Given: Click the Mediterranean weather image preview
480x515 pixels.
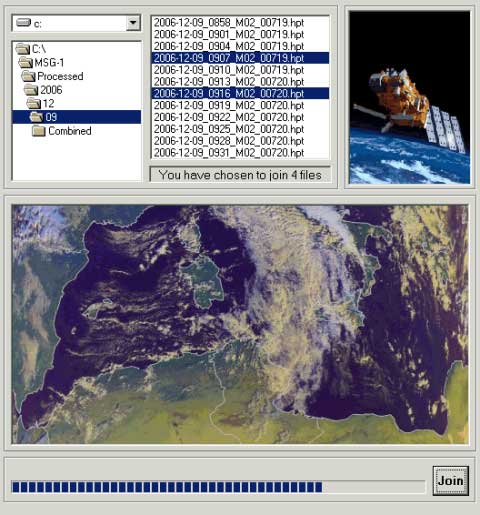Looking at the screenshot, I should coord(240,324).
